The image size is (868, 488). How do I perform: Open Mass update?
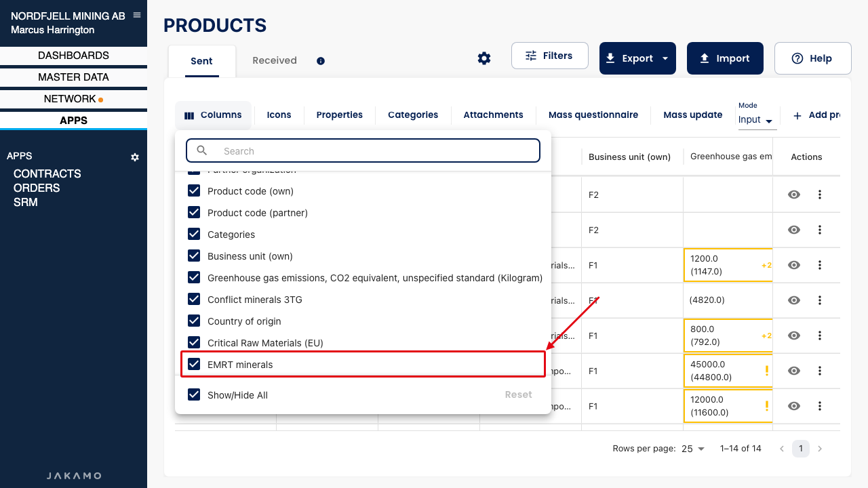693,115
